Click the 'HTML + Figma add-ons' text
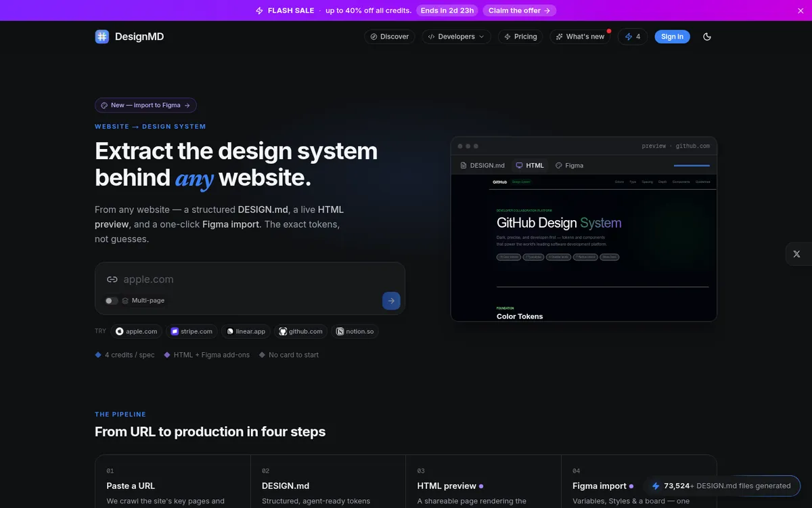Image resolution: width=812 pixels, height=508 pixels. pos(212,355)
